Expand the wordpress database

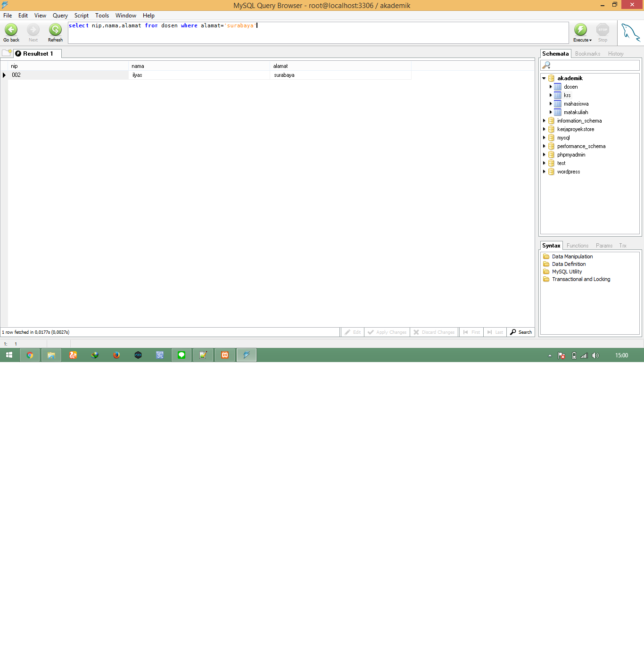(544, 172)
